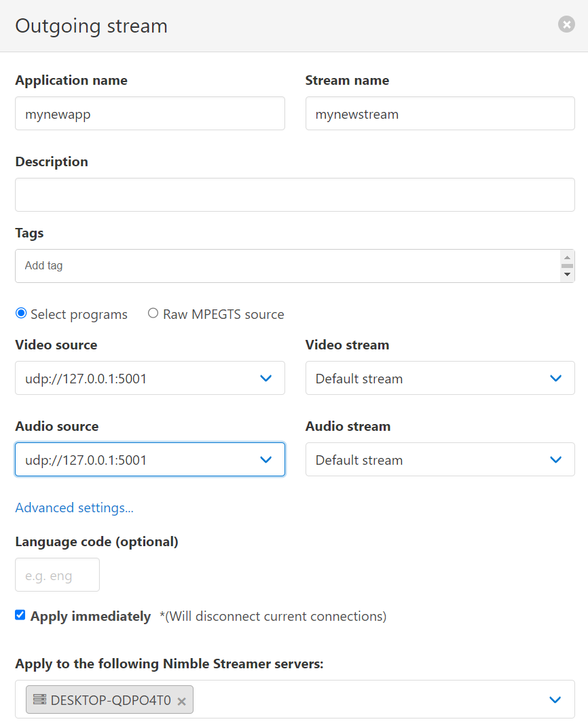Focus the Description text box
Image resolution: width=588 pixels, height=728 pixels.
[295, 195]
